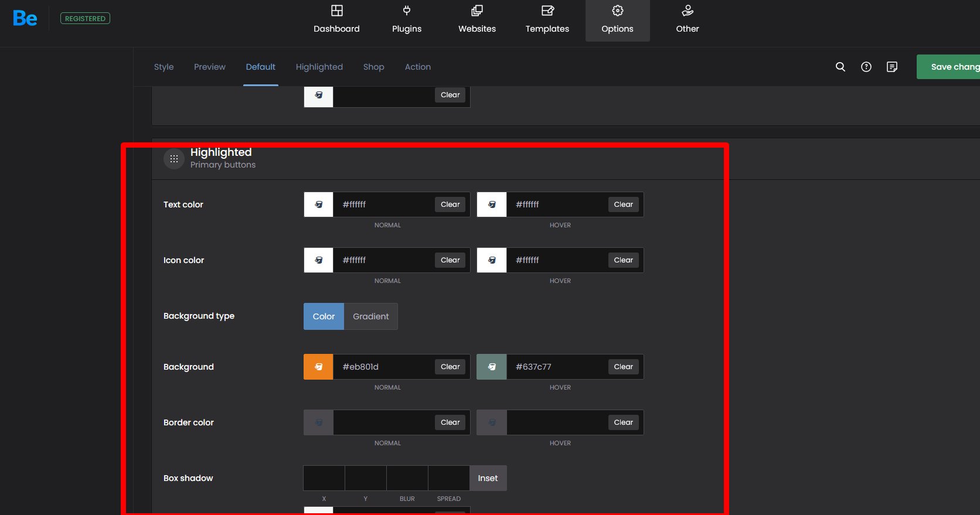Open the orange normal Background color swatch
Image resolution: width=980 pixels, height=515 pixels.
[318, 367]
